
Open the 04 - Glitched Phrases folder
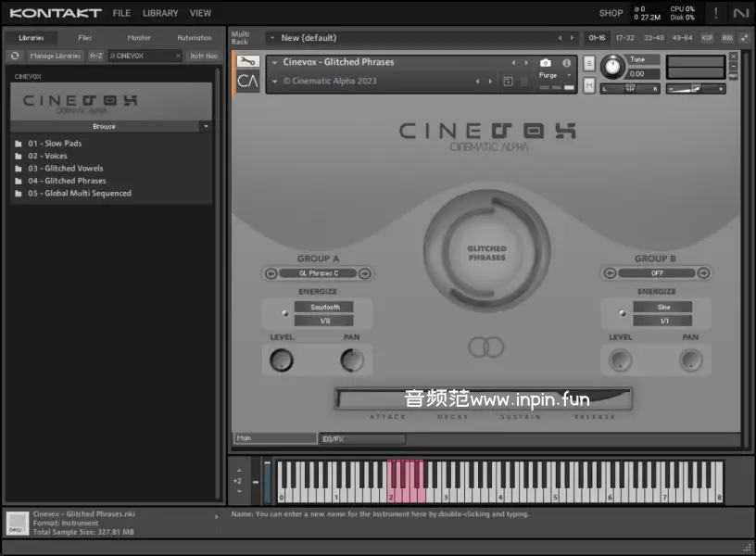coord(67,181)
